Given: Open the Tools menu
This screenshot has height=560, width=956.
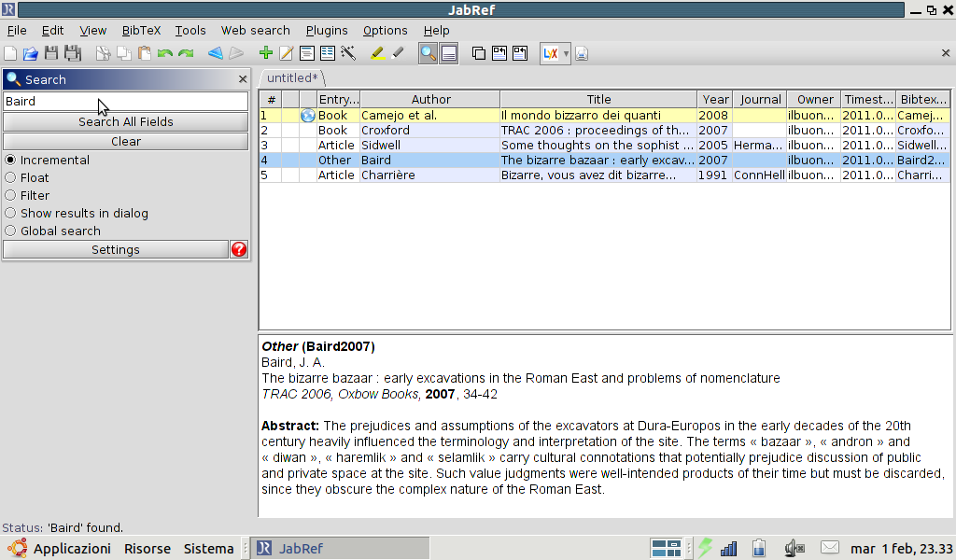Looking at the screenshot, I should point(190,31).
